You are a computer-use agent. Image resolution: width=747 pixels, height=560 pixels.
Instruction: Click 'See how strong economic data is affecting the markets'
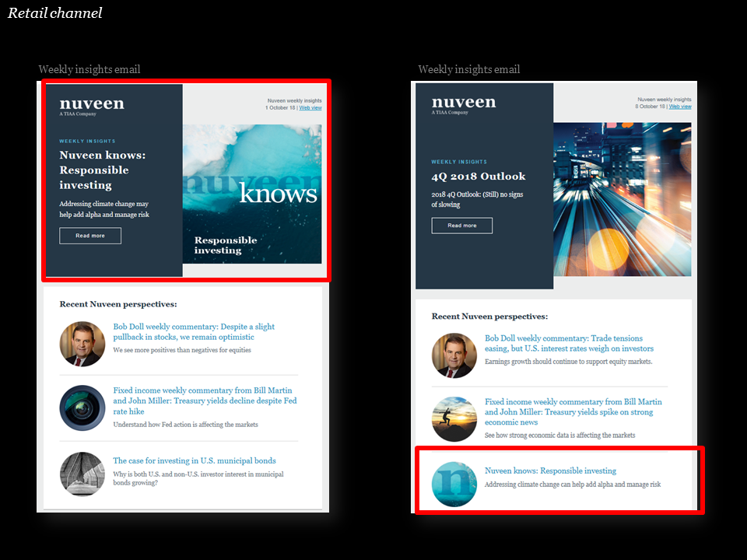559,436
